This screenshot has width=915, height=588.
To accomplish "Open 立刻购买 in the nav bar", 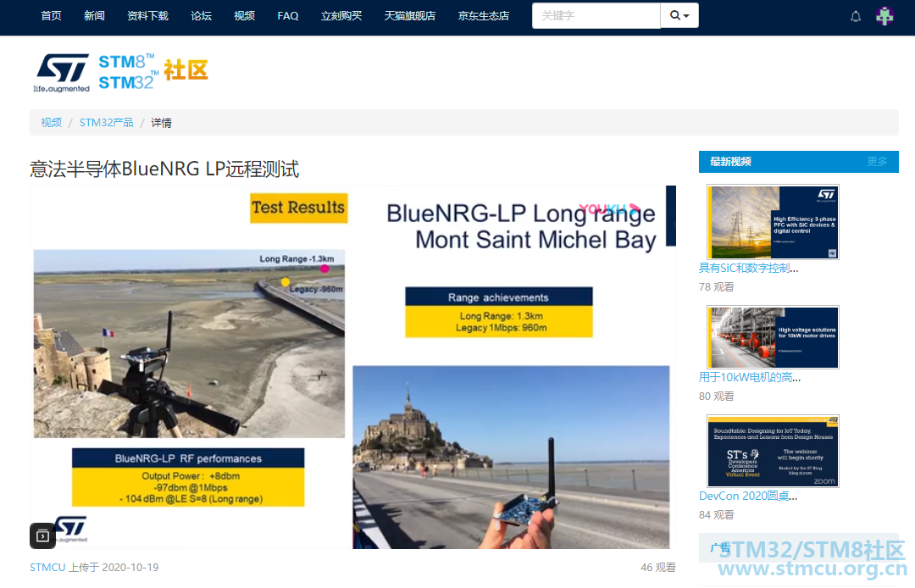I will [x=341, y=16].
